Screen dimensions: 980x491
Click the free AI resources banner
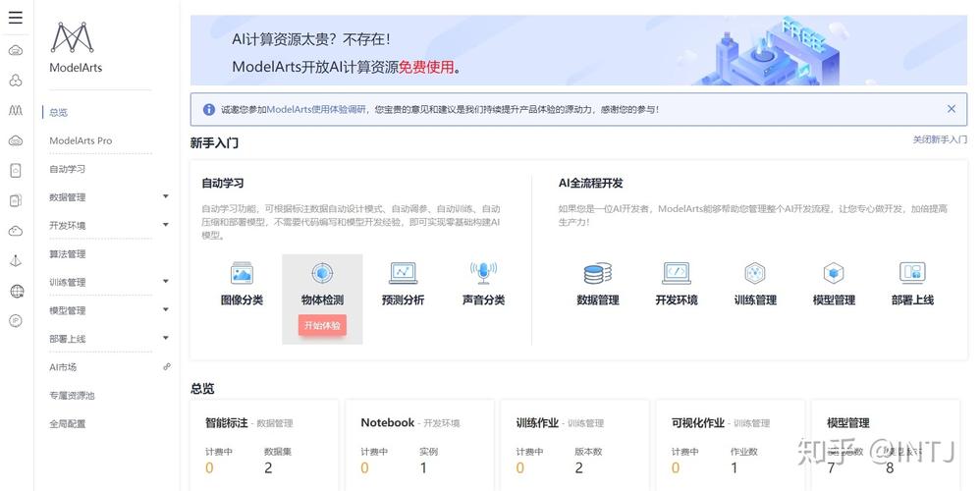[x=578, y=51]
